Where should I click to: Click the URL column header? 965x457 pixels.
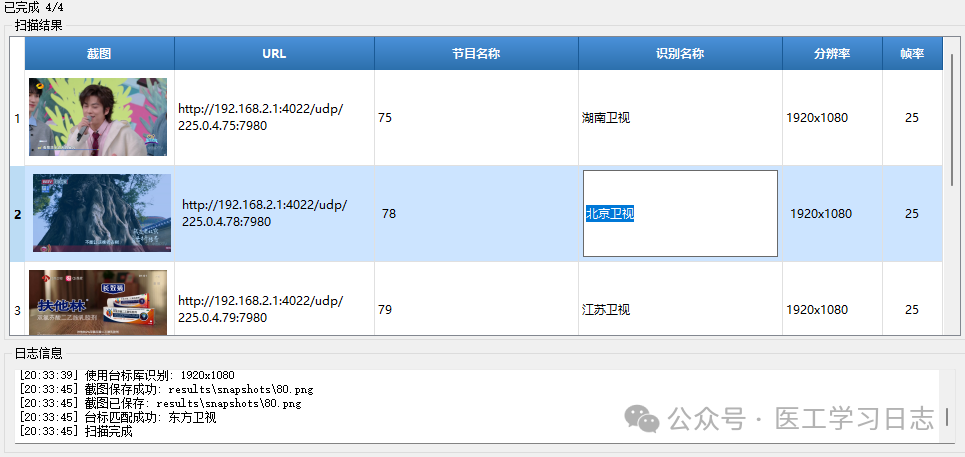point(274,54)
